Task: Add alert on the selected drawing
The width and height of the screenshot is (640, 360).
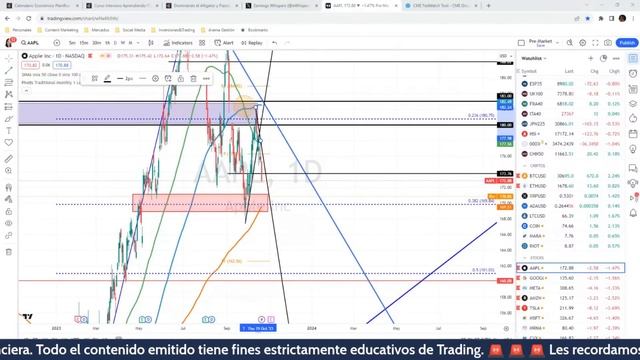Action: click(x=168, y=78)
